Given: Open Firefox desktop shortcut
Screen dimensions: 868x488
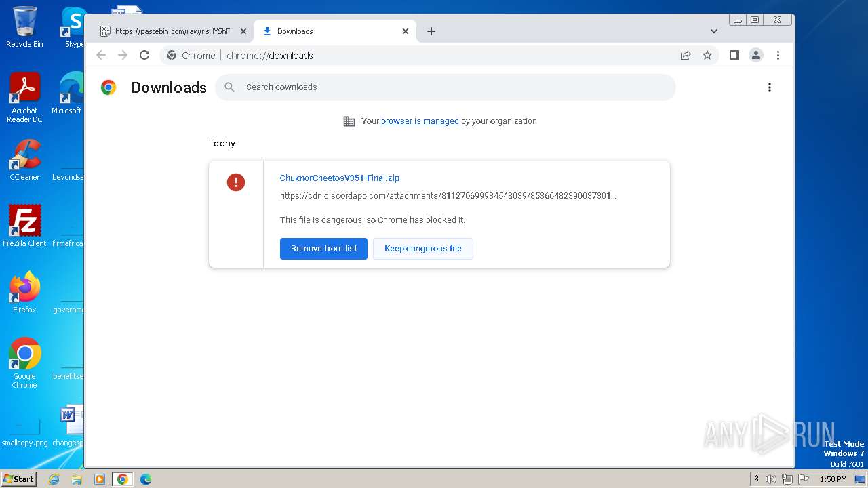Looking at the screenshot, I should [x=24, y=293].
